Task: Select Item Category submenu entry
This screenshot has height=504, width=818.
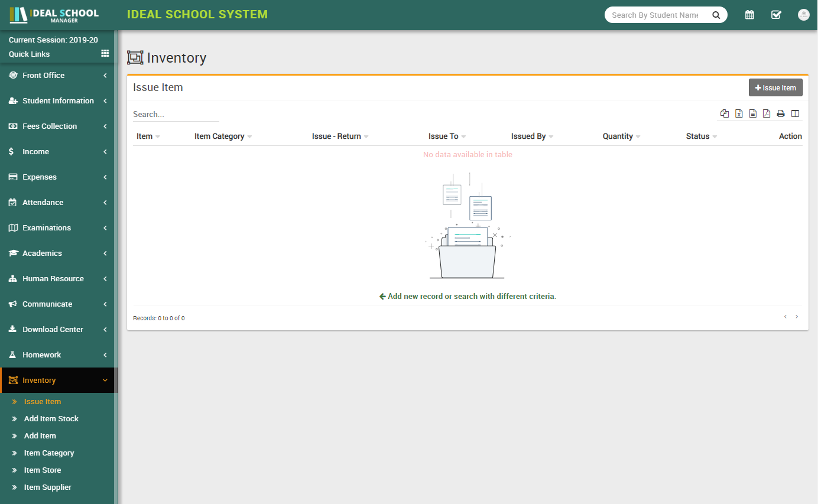Action: point(49,453)
